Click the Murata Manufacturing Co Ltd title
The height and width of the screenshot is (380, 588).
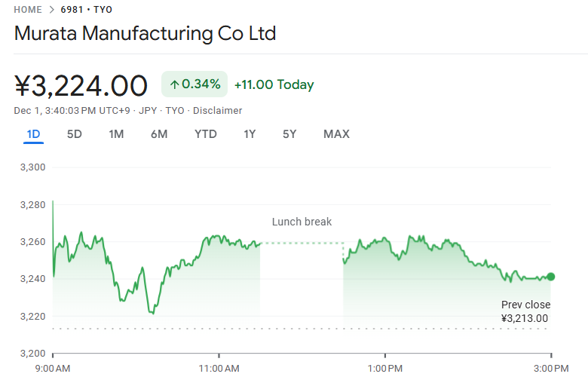pyautogui.click(x=145, y=34)
